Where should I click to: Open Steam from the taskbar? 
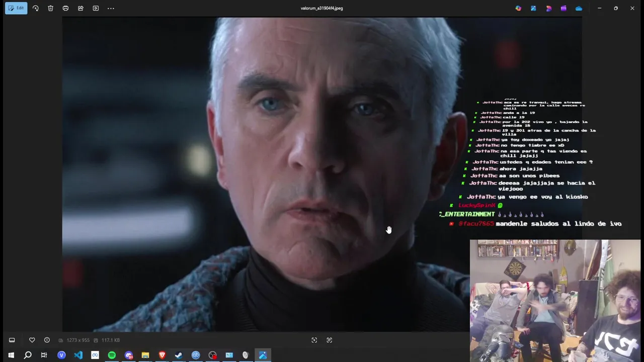coord(179,355)
